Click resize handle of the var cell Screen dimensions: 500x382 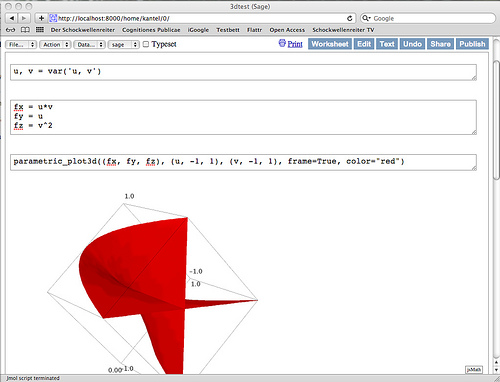point(474,78)
